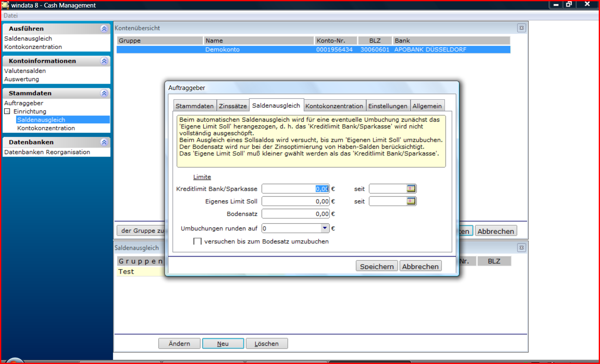Close the Kontenübersicht panel
This screenshot has width=600, height=364.
coord(521,28)
